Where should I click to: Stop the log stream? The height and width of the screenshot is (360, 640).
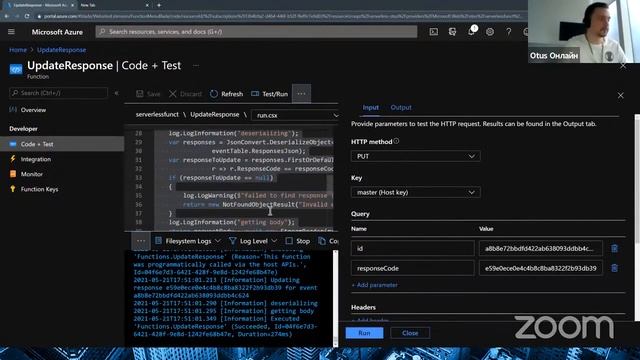pos(298,241)
